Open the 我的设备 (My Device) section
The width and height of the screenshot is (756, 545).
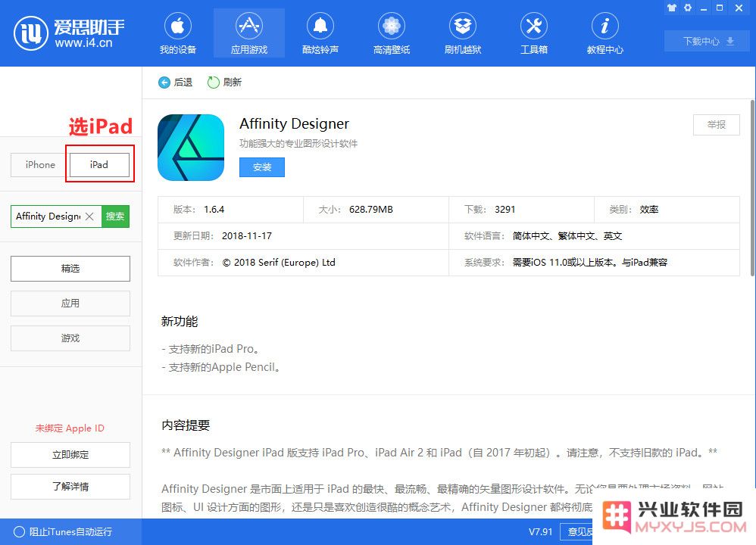coord(178,33)
